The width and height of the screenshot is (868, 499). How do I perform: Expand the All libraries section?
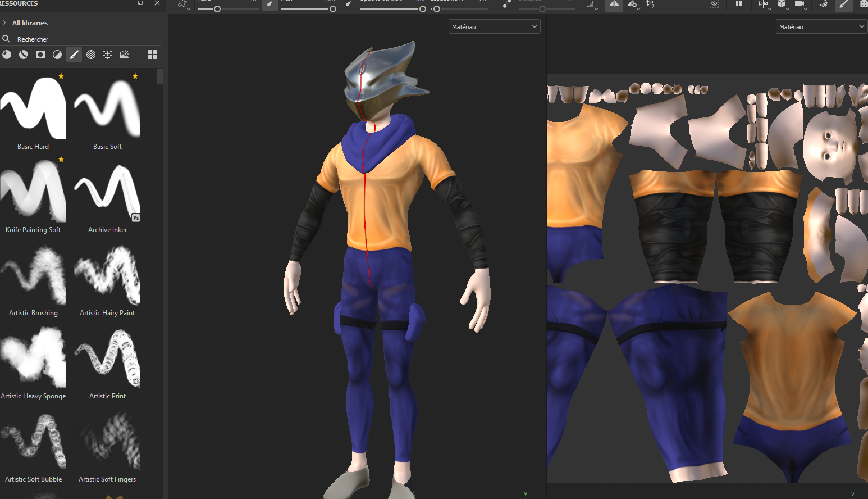(x=6, y=23)
